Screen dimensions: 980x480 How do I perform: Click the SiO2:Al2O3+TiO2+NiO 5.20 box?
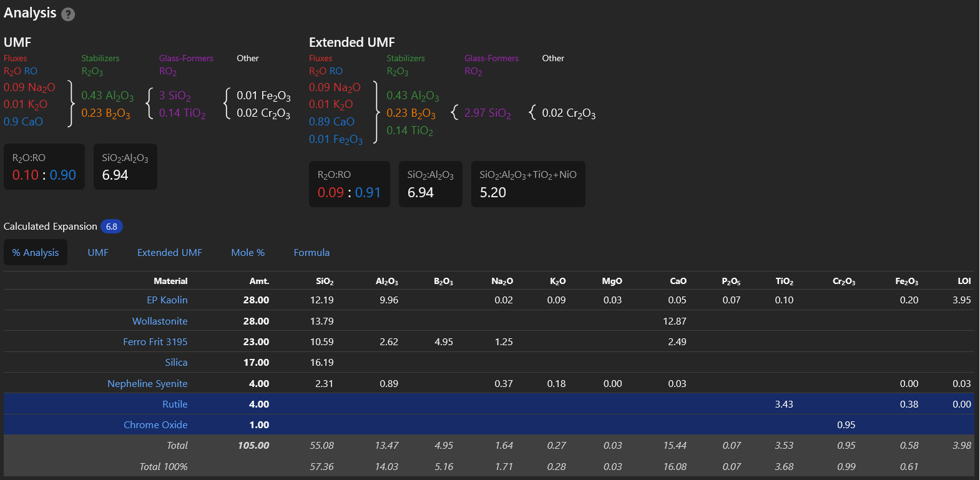[528, 184]
